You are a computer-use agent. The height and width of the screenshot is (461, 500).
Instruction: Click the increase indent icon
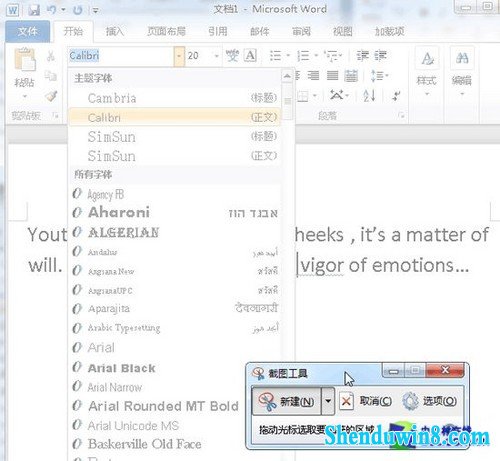[380, 56]
